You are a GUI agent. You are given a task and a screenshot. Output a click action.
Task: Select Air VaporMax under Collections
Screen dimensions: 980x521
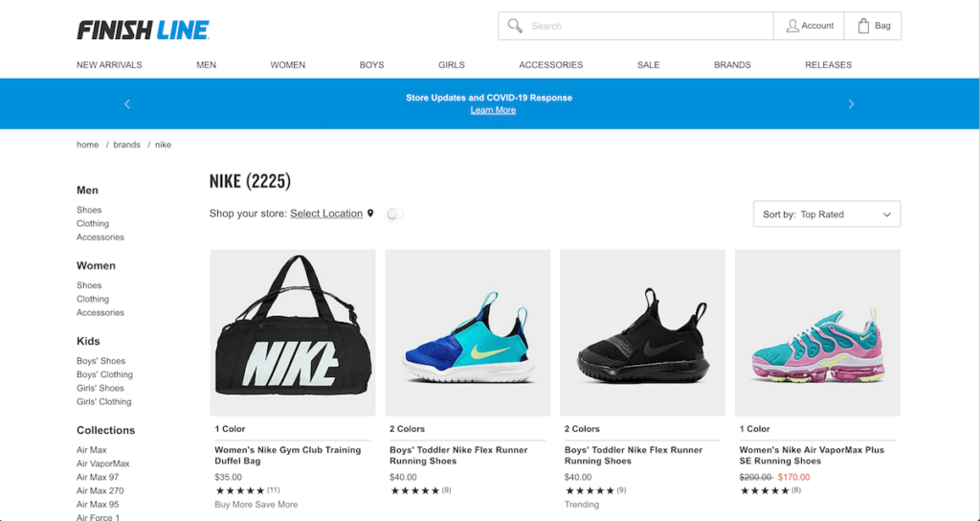pos(103,464)
